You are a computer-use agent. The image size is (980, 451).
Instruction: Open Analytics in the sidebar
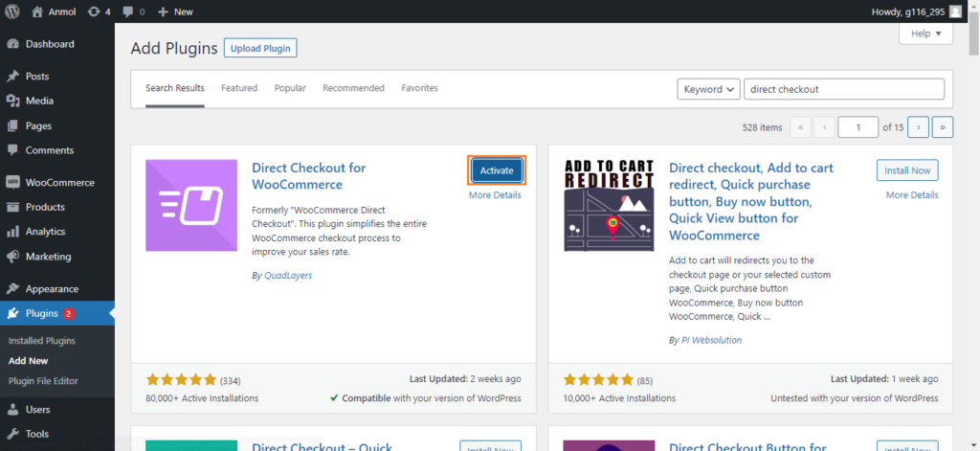click(45, 232)
